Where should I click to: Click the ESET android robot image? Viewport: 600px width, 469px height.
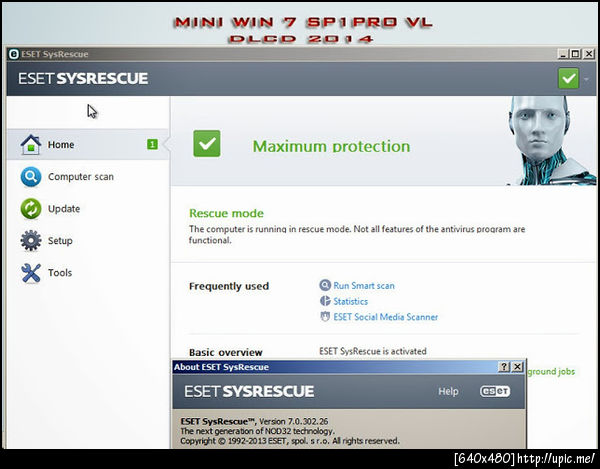click(551, 140)
